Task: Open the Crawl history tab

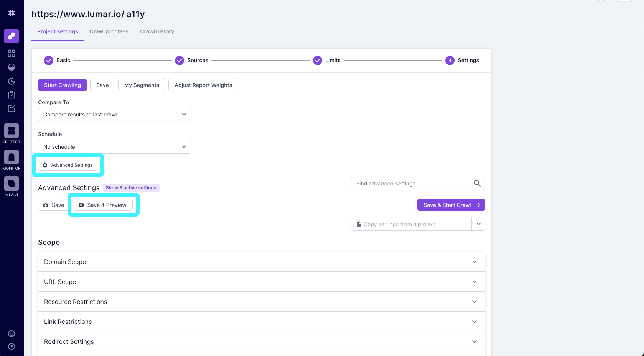Action: tap(157, 31)
